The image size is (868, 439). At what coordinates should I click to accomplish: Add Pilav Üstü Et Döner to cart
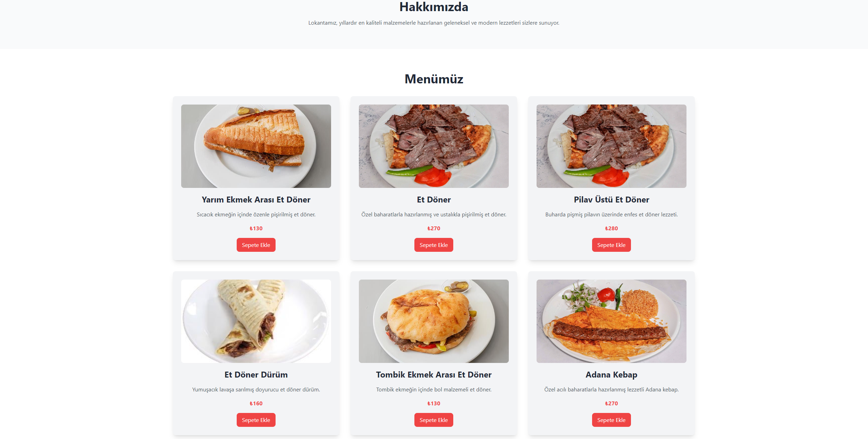[611, 245]
